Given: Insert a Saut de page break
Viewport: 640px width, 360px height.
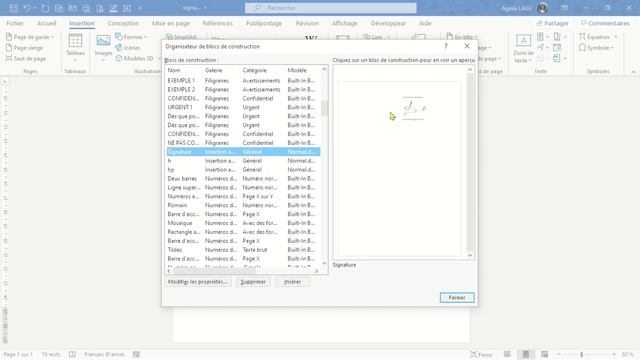Looking at the screenshot, I should [26, 58].
